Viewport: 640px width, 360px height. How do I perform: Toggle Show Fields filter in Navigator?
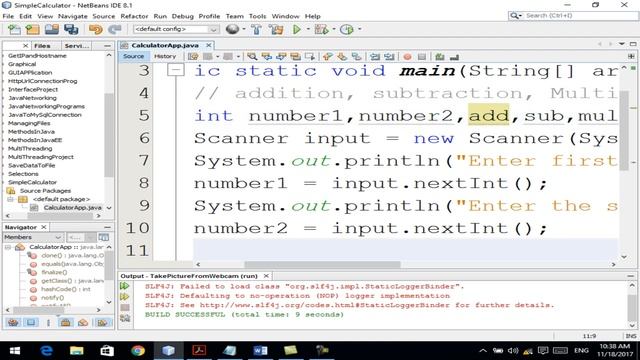(31, 323)
